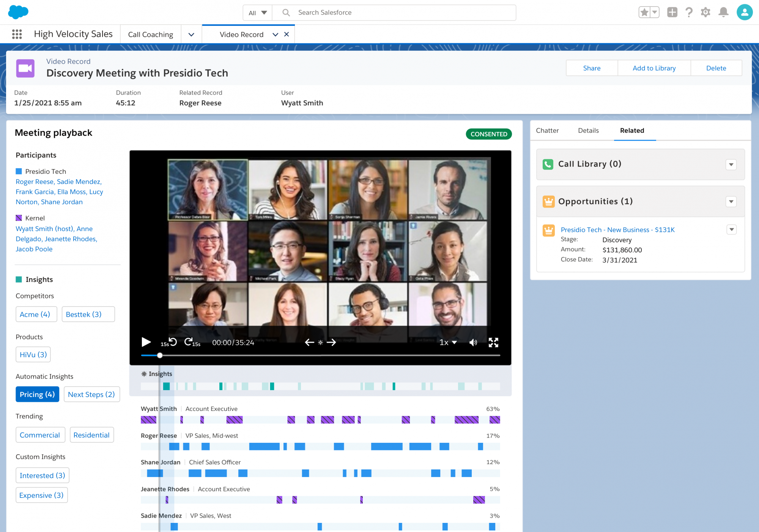Toggle the Next Steps (2) insight filter
This screenshot has width=759, height=532.
[91, 394]
